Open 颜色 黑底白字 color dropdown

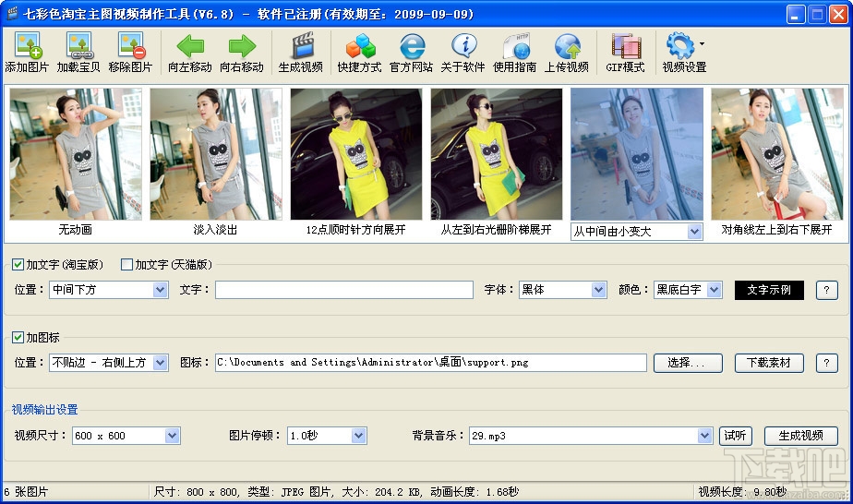click(x=688, y=290)
